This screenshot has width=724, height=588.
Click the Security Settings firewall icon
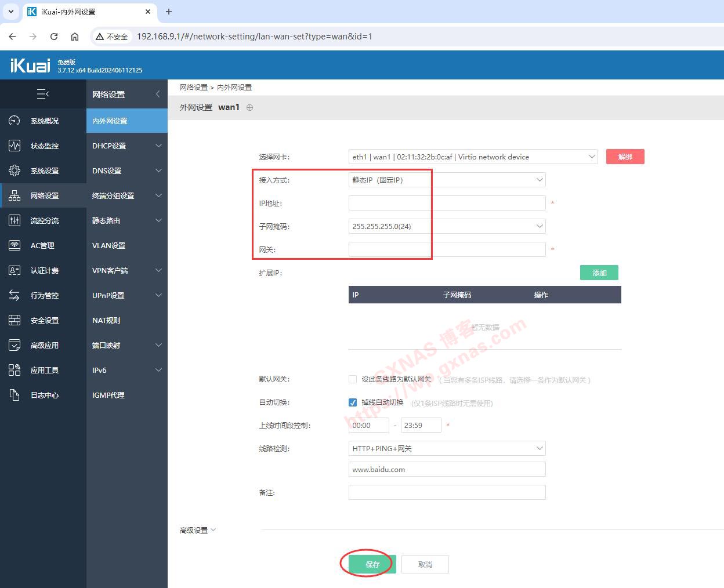(x=15, y=320)
